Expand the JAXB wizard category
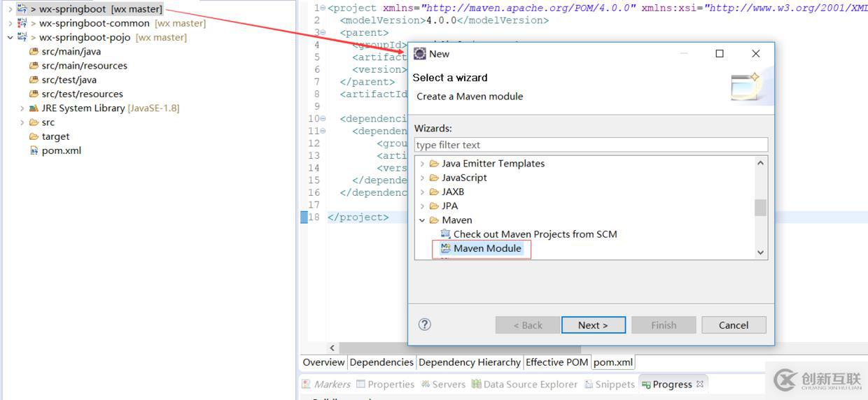 [x=422, y=192]
